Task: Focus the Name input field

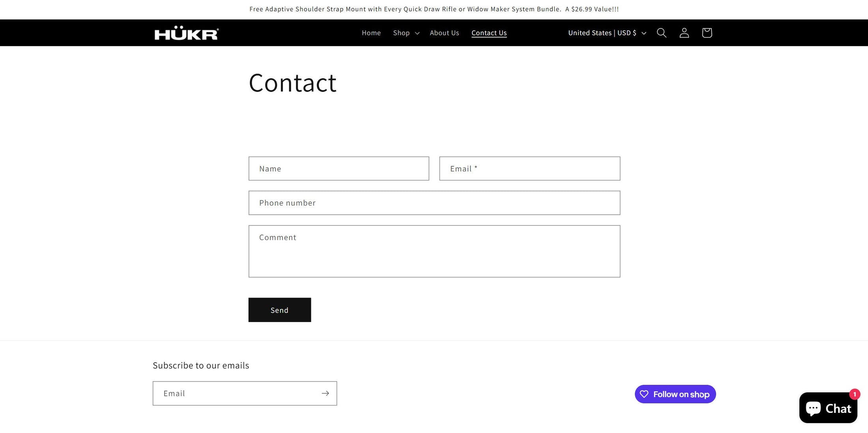Action: pyautogui.click(x=339, y=169)
